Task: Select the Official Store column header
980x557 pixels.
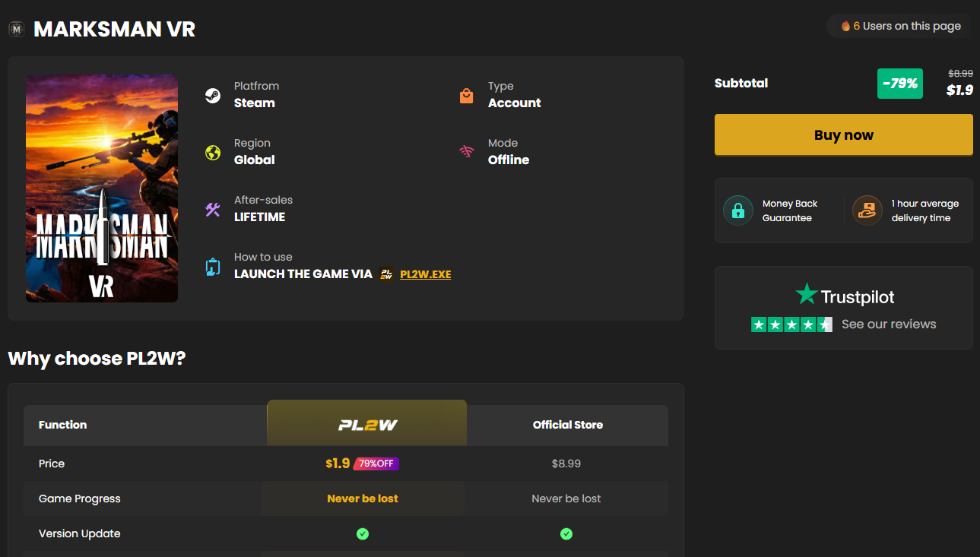Action: point(568,425)
